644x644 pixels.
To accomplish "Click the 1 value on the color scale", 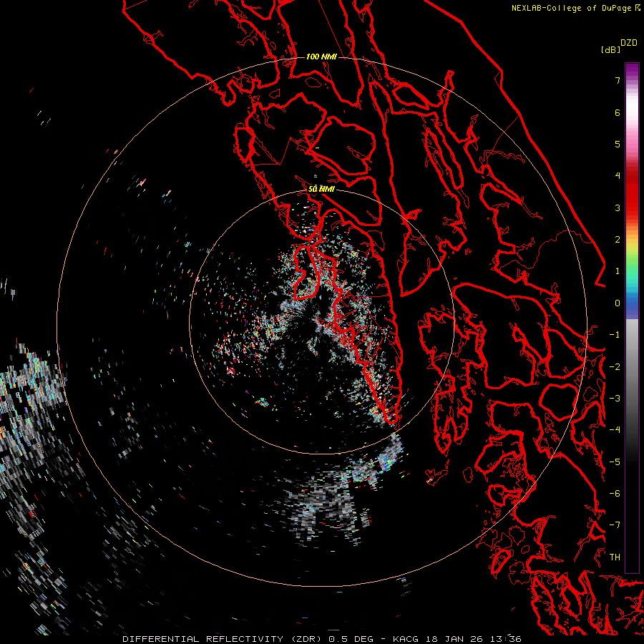I will 618,270.
